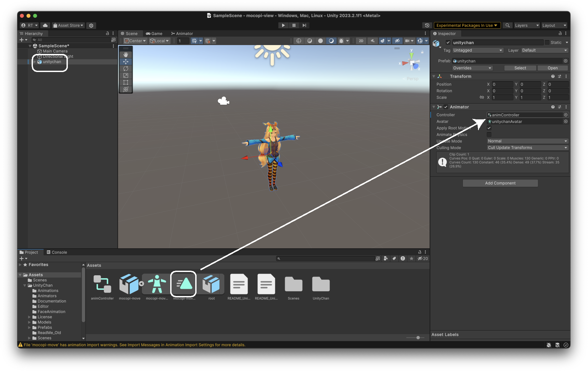Click the Play button
This screenshot has height=371, width=588.
tap(283, 25)
